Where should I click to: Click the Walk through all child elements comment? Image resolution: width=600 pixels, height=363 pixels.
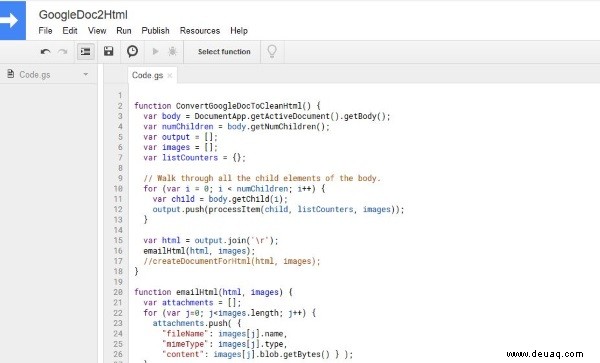tap(262, 178)
